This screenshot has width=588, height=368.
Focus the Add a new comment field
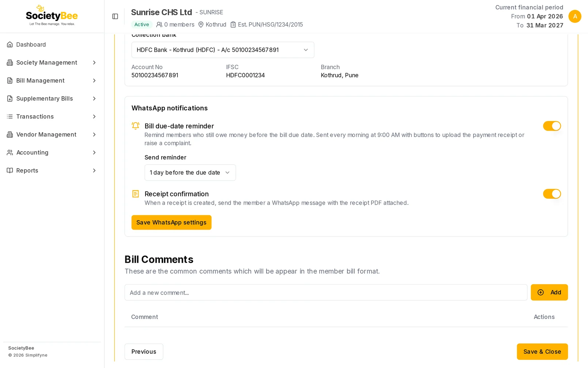pos(326,293)
